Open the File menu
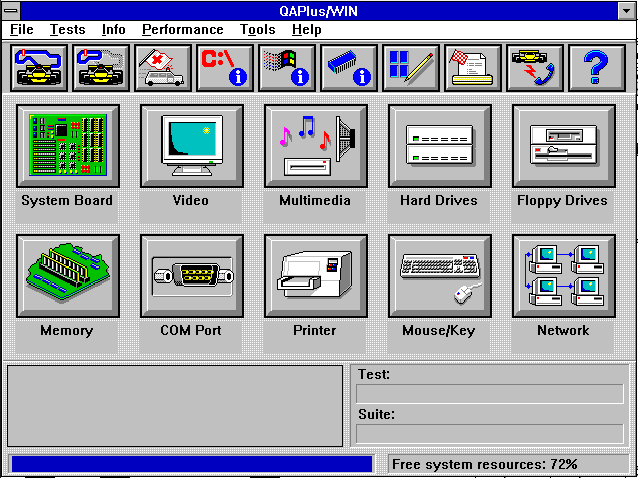The image size is (638, 478). 22,30
